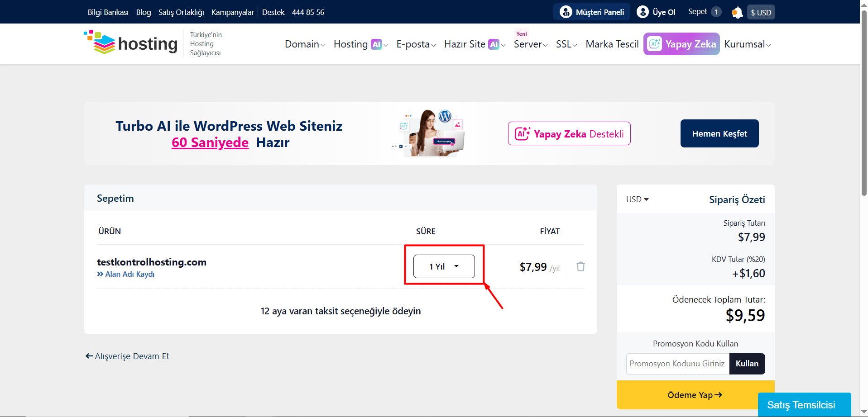Click the cart item count badge
Screen dimensions: 868x417
716,12
